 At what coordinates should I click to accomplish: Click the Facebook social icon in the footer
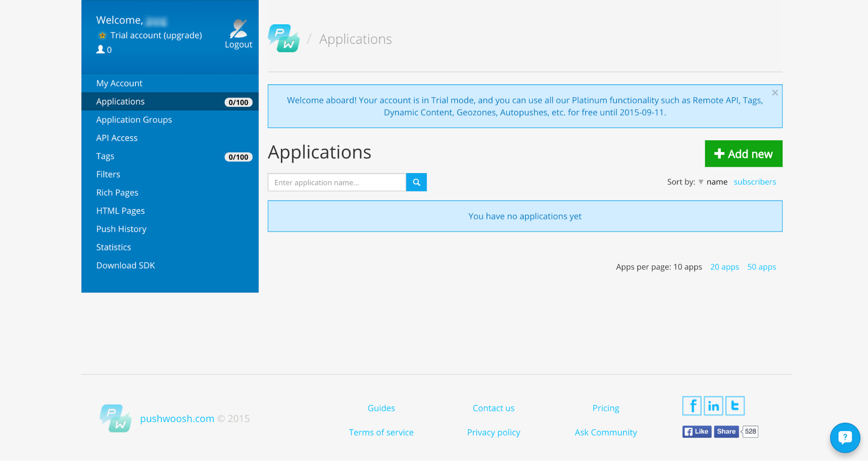tap(691, 405)
